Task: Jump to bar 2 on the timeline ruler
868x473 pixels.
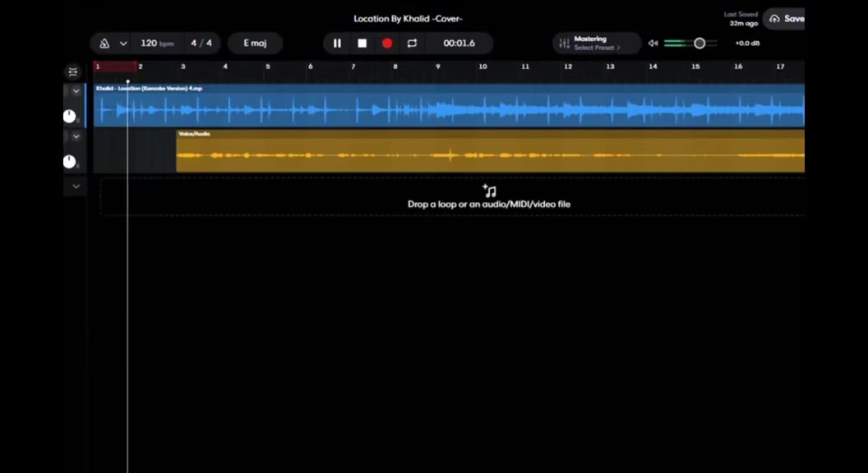Action: (141, 67)
